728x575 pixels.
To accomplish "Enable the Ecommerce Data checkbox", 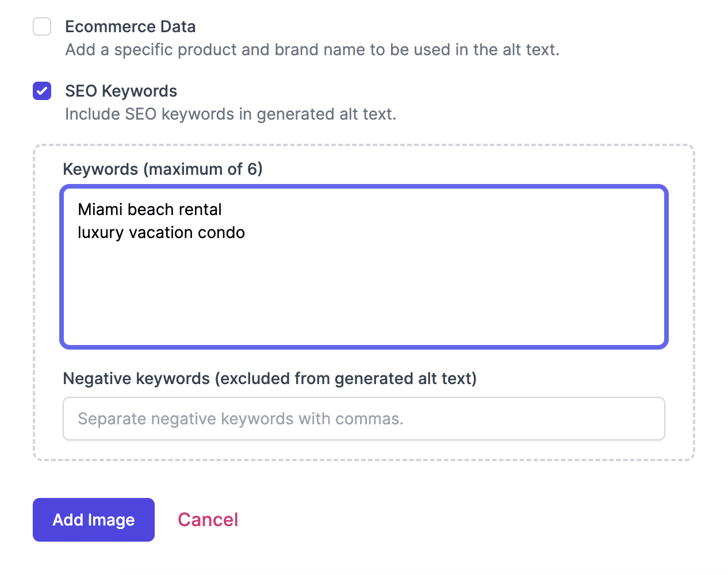I will (x=42, y=26).
